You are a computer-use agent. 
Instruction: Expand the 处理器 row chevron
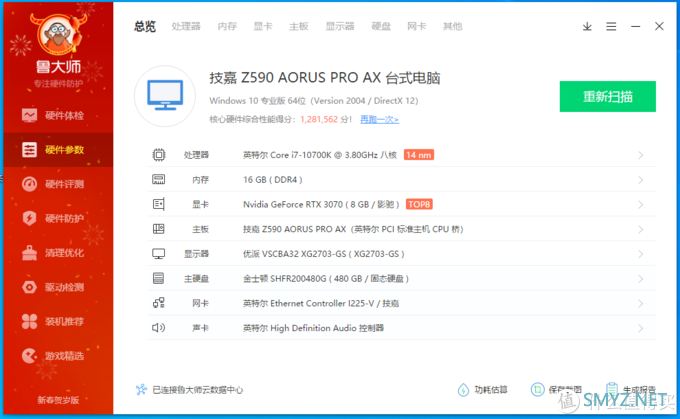click(x=641, y=155)
